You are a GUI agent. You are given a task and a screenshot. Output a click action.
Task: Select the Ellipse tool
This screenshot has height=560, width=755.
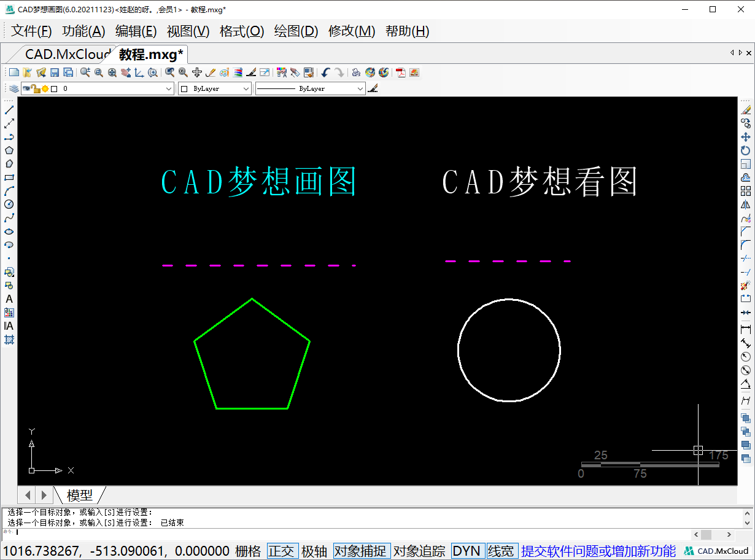pos(9,231)
